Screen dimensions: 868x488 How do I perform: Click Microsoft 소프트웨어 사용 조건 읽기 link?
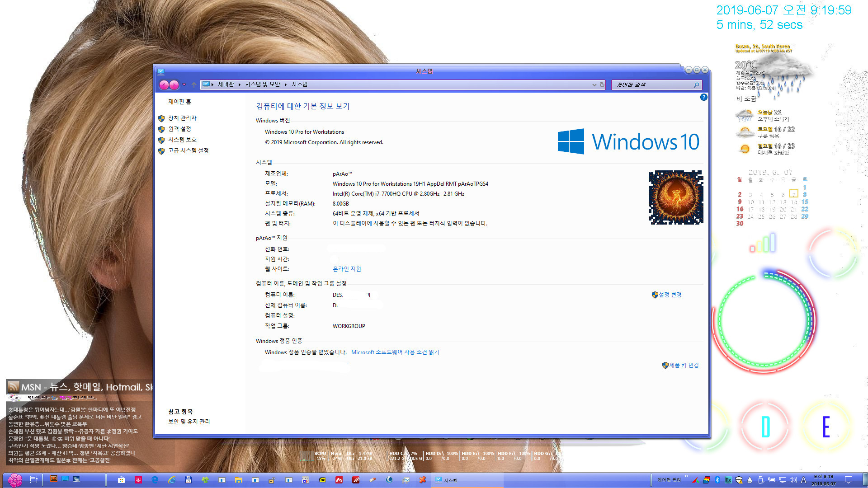(x=395, y=352)
